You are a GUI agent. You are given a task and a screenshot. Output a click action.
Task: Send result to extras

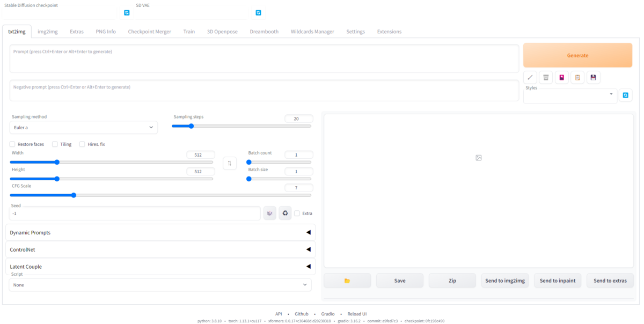[x=610, y=281]
